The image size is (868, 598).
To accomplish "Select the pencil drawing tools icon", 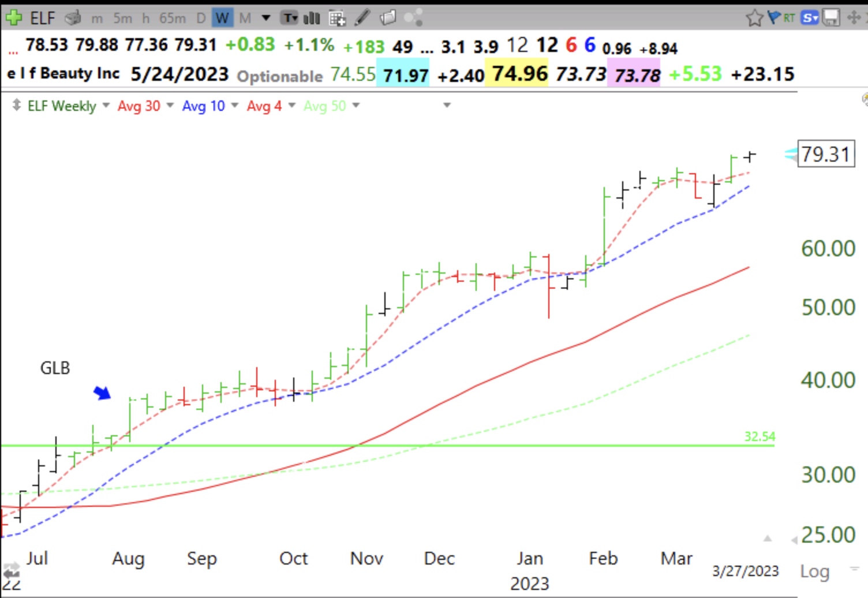I will pyautogui.click(x=362, y=18).
